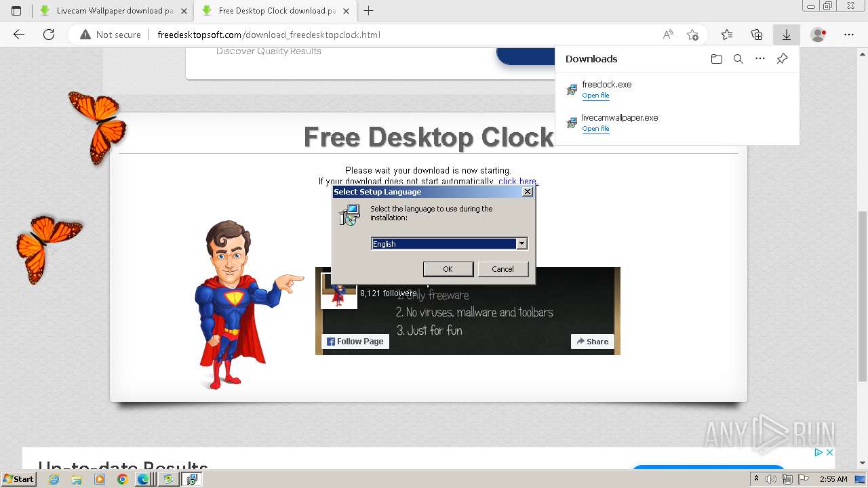Screen dimensions: 868x488
Task: Click the page vertical scrollbar thumb
Action: [862, 296]
